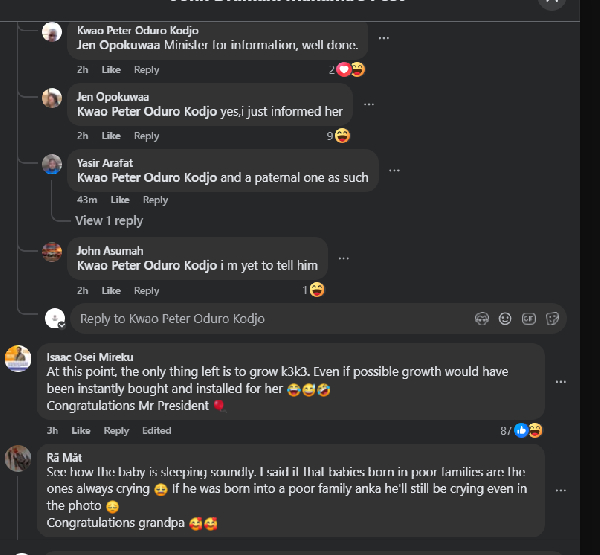600x555 pixels.
Task: Open Rã Mãt's profile name link
Action: click(x=59, y=457)
